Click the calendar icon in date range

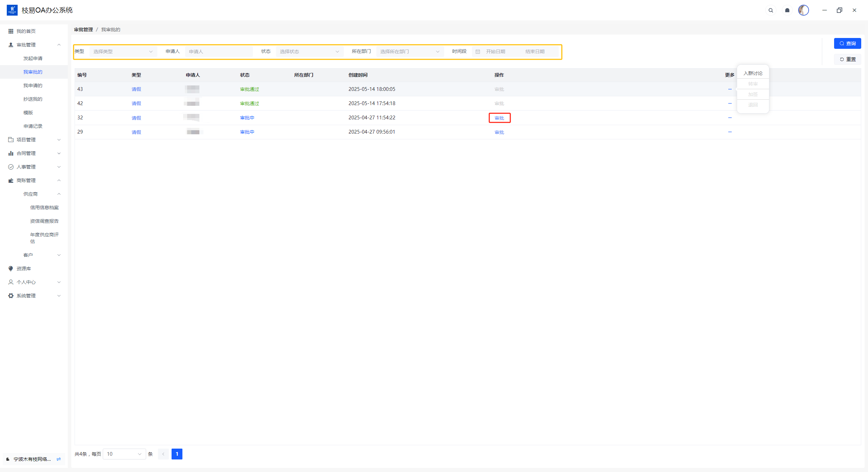pyautogui.click(x=478, y=52)
